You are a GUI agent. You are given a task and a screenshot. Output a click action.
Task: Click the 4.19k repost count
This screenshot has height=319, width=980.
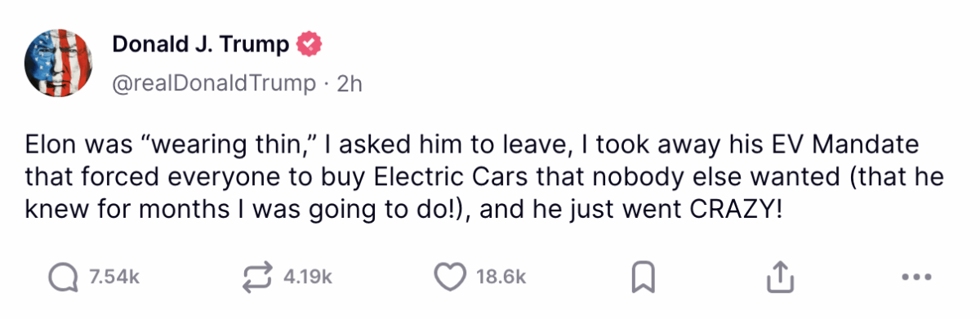pos(307,277)
